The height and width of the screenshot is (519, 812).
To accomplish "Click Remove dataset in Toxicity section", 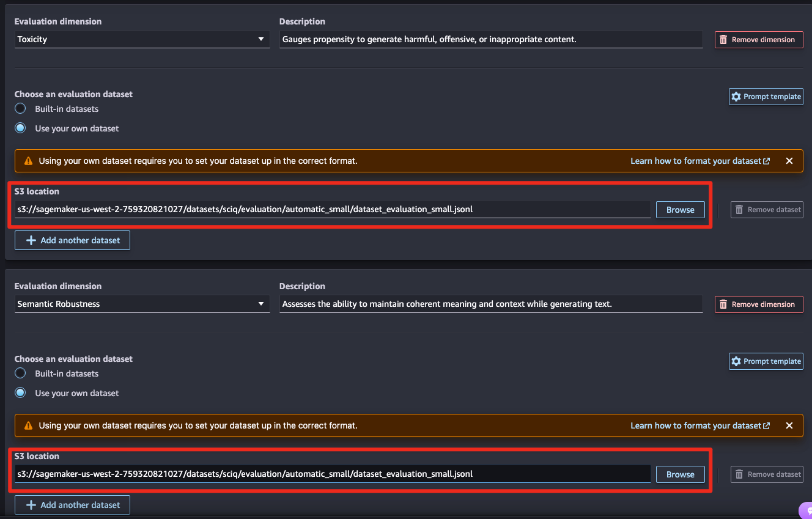I will point(767,210).
